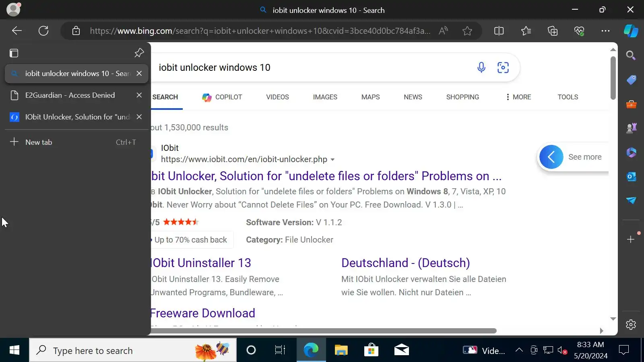Close the iobit unlocker search tab
This screenshot has height=362, width=644.
coord(139,73)
